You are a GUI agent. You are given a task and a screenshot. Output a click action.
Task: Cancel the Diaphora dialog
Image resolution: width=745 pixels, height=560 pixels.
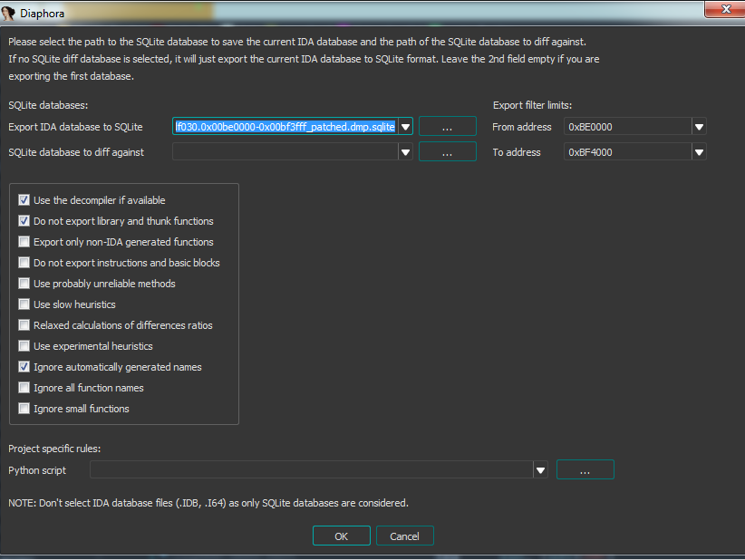click(404, 536)
